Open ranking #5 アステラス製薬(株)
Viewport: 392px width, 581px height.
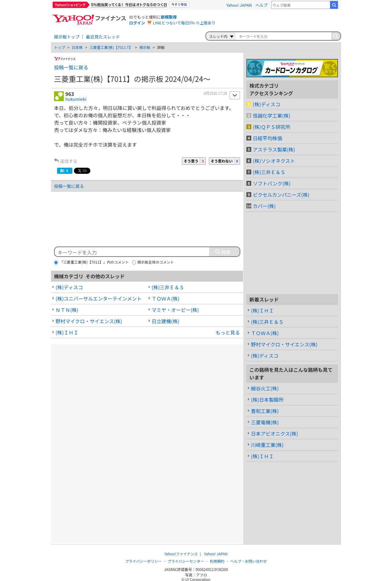pyautogui.click(x=274, y=150)
